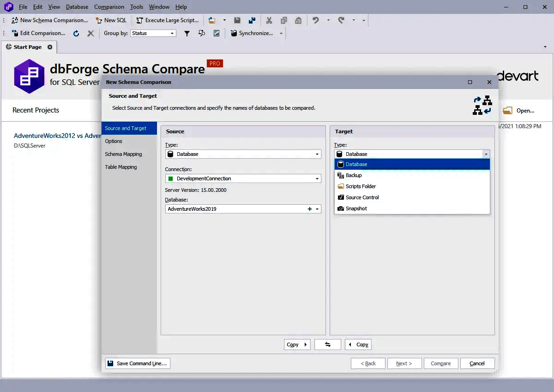Expand the source Connection dropdown
554x392 pixels.
(317, 178)
